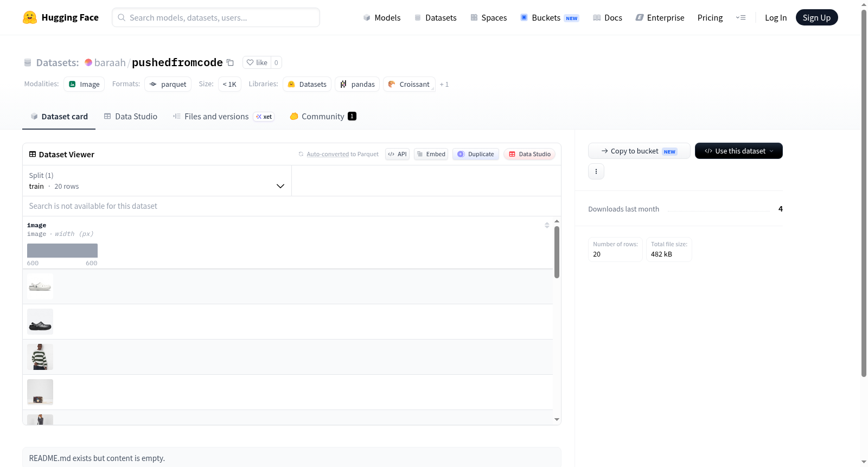868x467 pixels.
Task: Click the heart like button
Action: coord(257,62)
